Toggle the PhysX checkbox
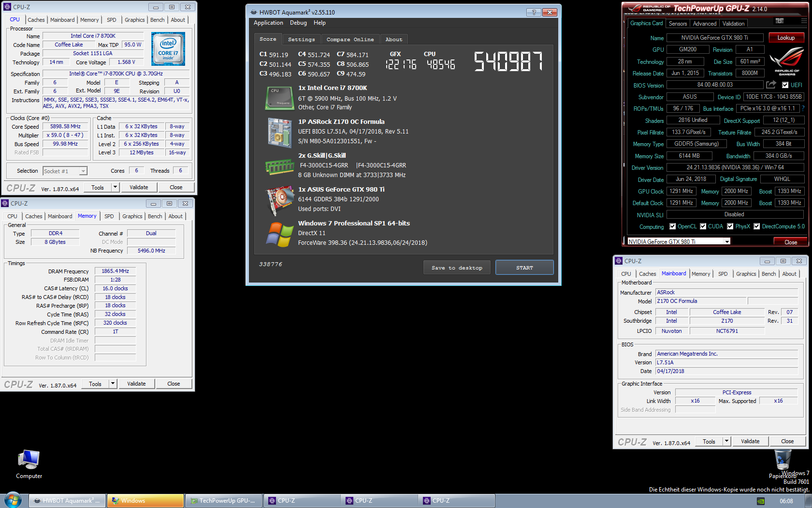This screenshot has width=812, height=508. coord(730,226)
